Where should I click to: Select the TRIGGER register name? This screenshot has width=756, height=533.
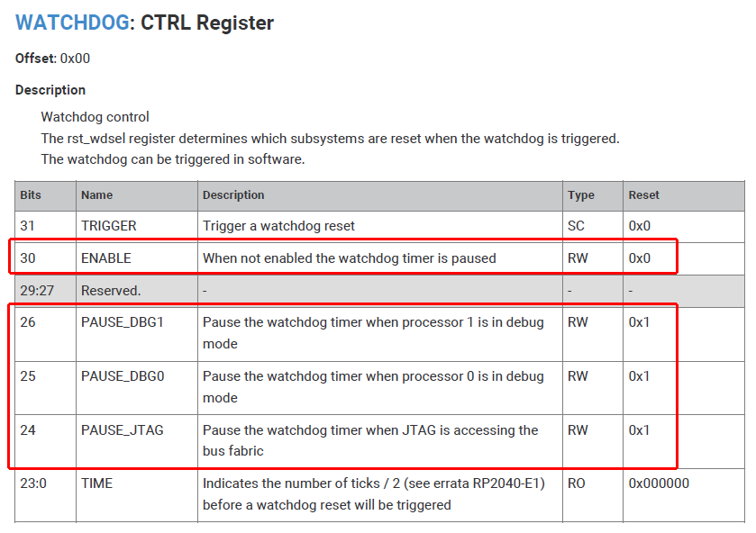[x=108, y=225]
